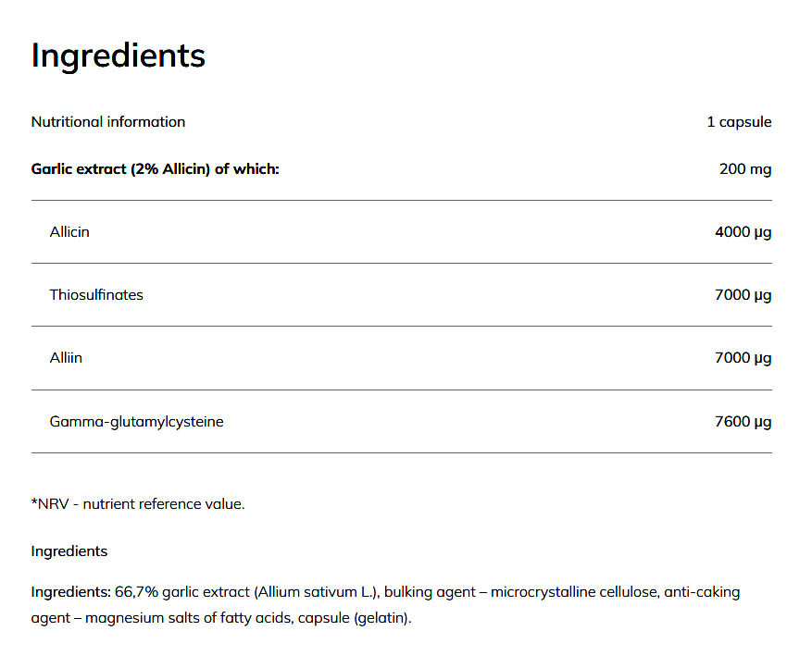Click the words microcrystalline cellulose

(x=573, y=592)
